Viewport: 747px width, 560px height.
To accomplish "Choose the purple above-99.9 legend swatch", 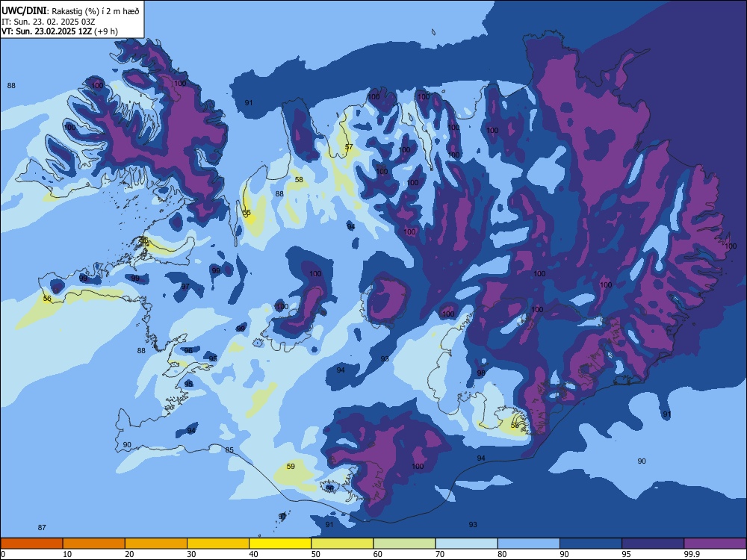I will tap(715, 544).
